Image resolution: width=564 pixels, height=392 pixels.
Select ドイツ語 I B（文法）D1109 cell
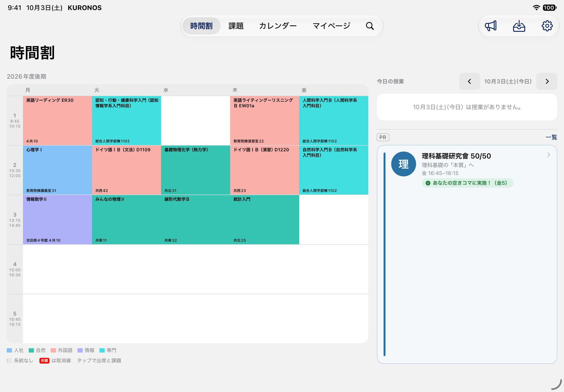click(126, 170)
